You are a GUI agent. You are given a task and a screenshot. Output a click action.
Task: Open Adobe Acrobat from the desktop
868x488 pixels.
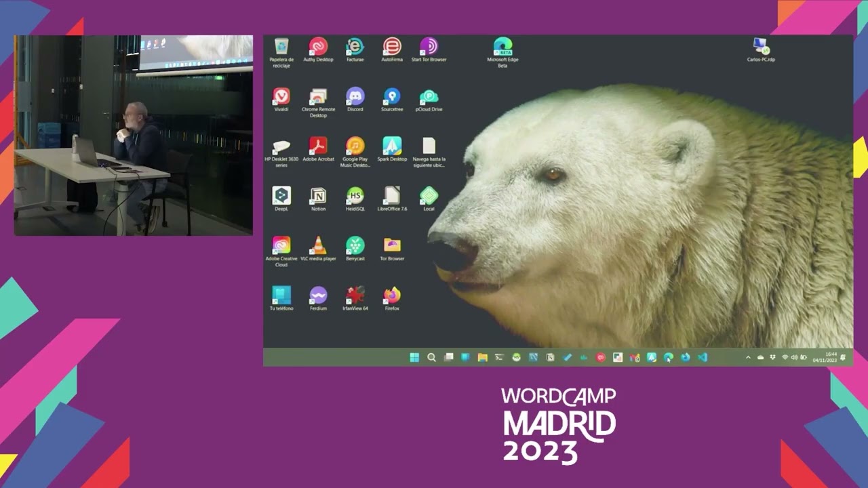pos(318,150)
